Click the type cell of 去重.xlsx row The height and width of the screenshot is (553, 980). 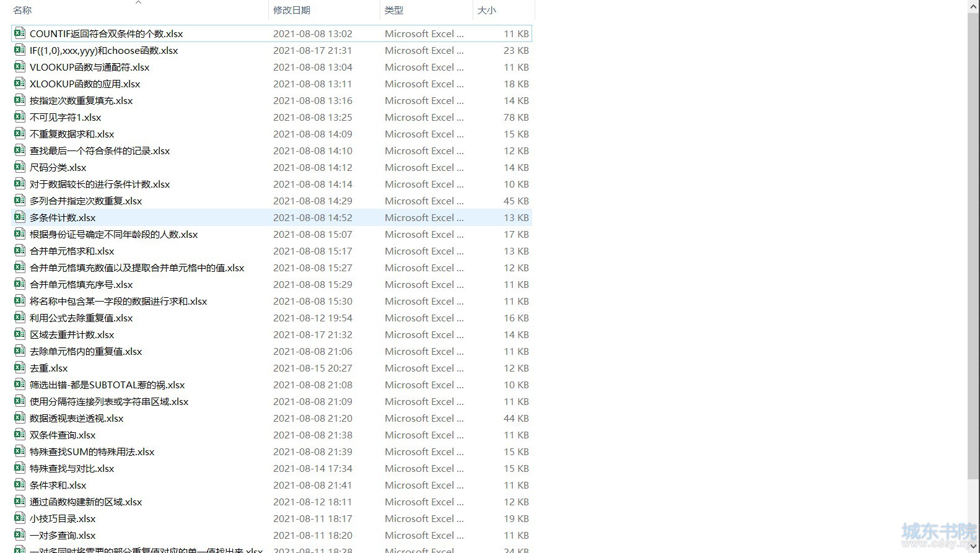click(424, 368)
